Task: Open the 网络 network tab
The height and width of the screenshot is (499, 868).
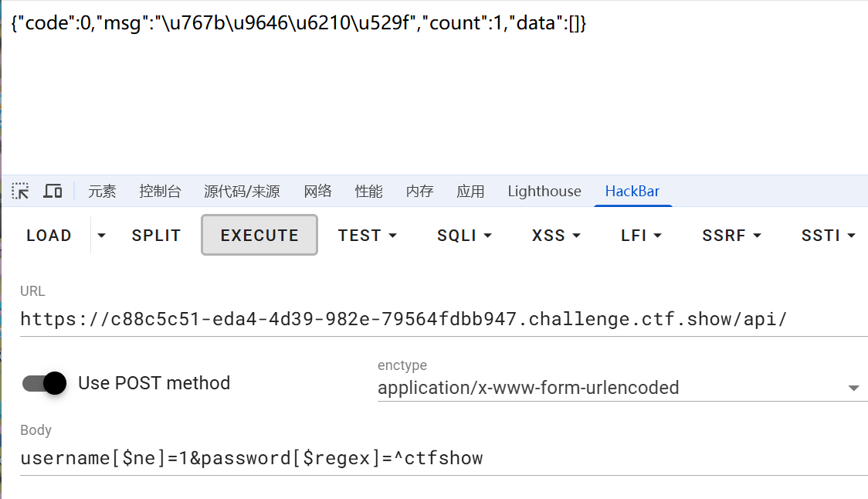Action: click(x=317, y=191)
